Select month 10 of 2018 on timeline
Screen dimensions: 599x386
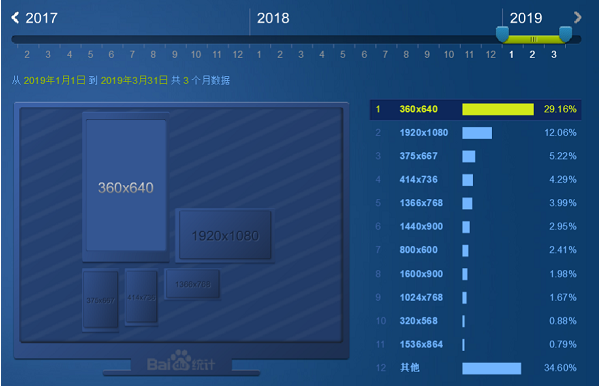tap(449, 55)
